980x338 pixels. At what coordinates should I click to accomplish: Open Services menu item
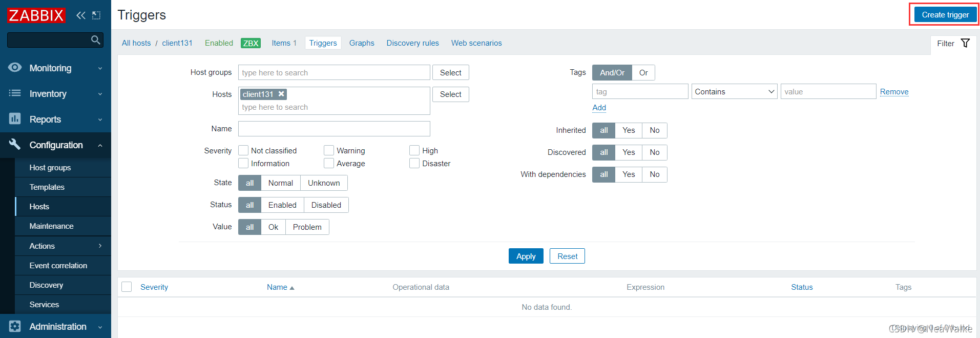(44, 305)
